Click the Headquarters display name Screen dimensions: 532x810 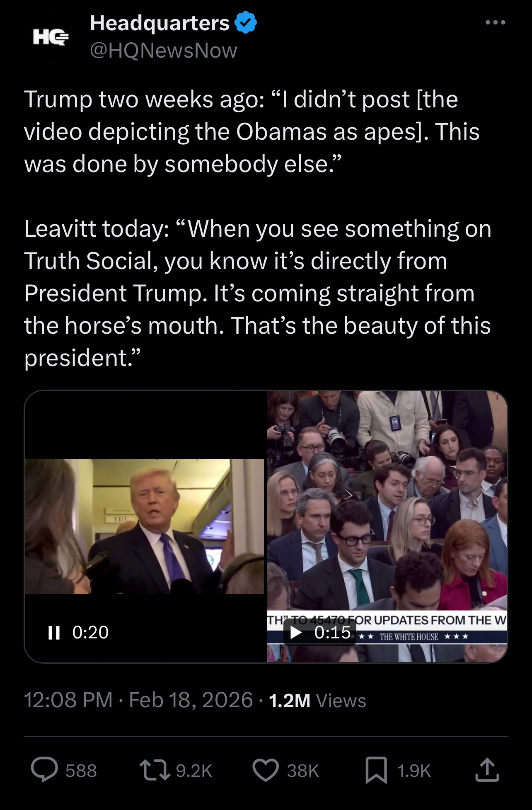[x=160, y=23]
